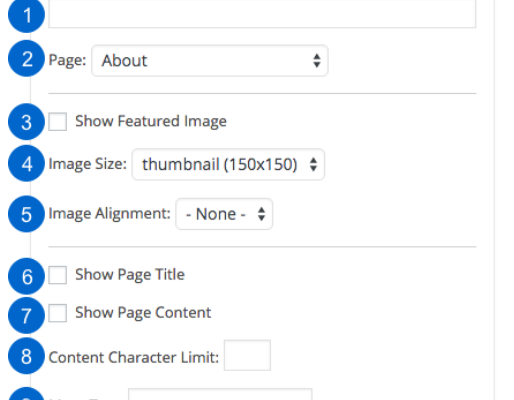
Task: Click the blue number 1 badge
Action: pos(26,15)
